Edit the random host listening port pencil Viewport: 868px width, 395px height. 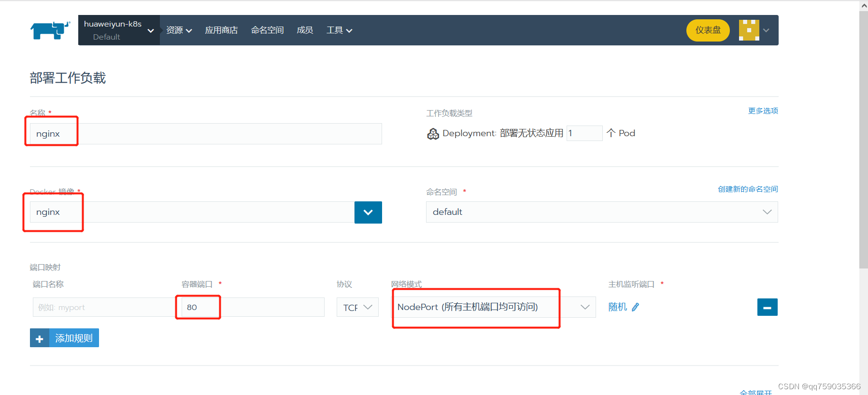(635, 307)
